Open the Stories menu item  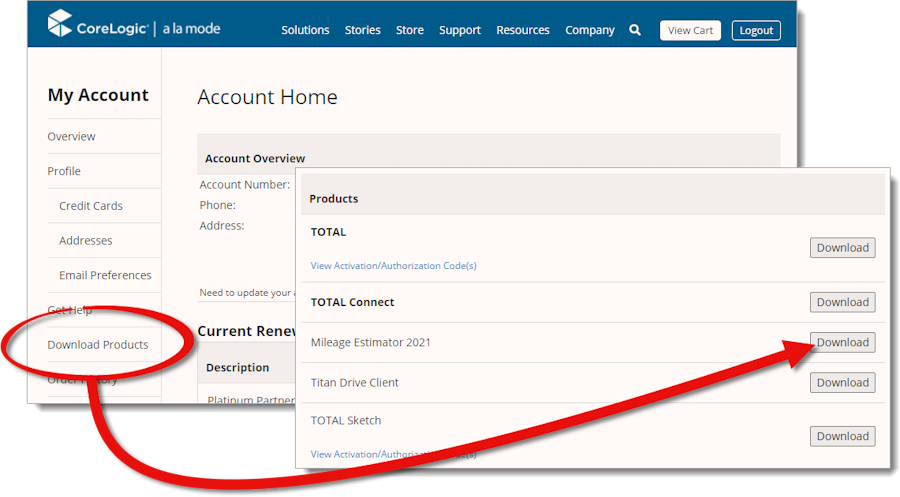coord(362,30)
